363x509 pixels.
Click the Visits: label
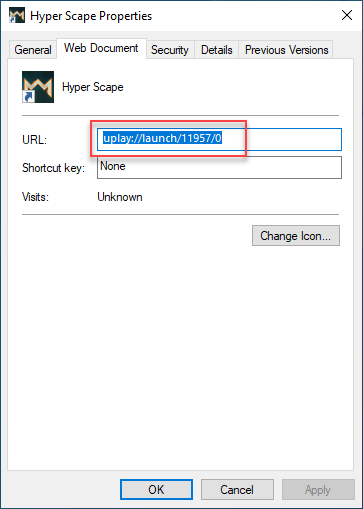tap(35, 197)
